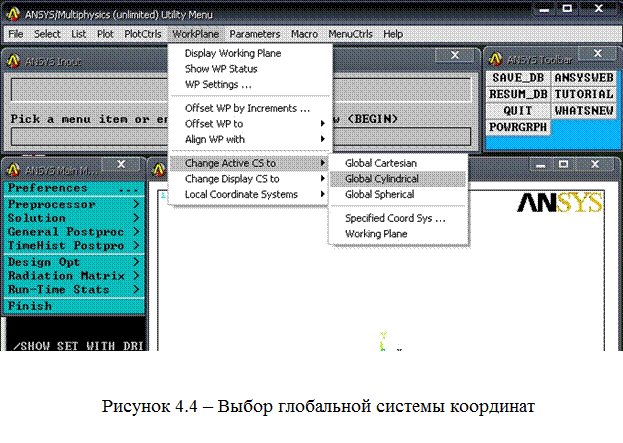This screenshot has width=623, height=443.
Task: Expand Preprocessor in Main Menu
Action: tap(74, 204)
